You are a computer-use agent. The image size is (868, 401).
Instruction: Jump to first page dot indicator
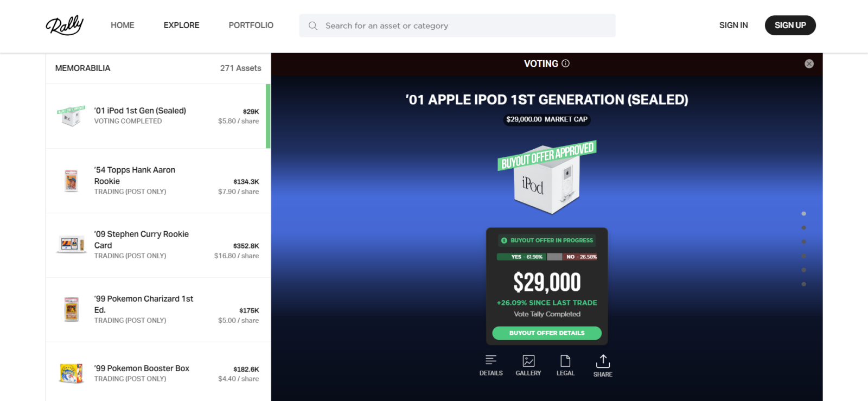(803, 214)
